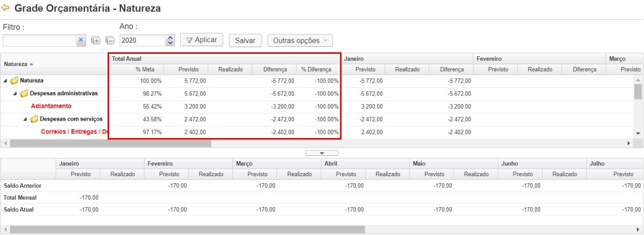
Task: Click the Saldo Anterior row label
Action: (22, 186)
